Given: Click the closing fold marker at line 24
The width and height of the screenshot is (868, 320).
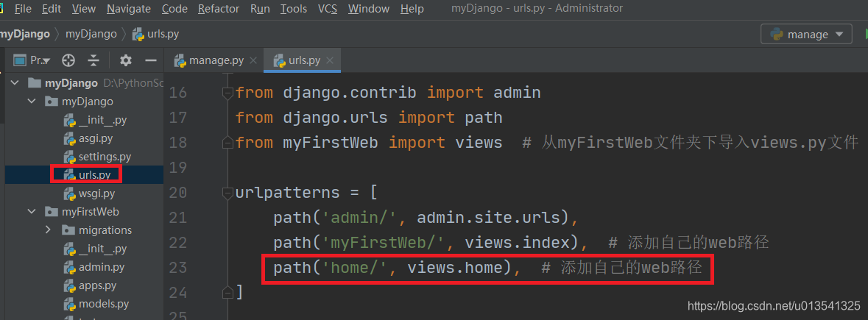Looking at the screenshot, I should click(x=227, y=291).
